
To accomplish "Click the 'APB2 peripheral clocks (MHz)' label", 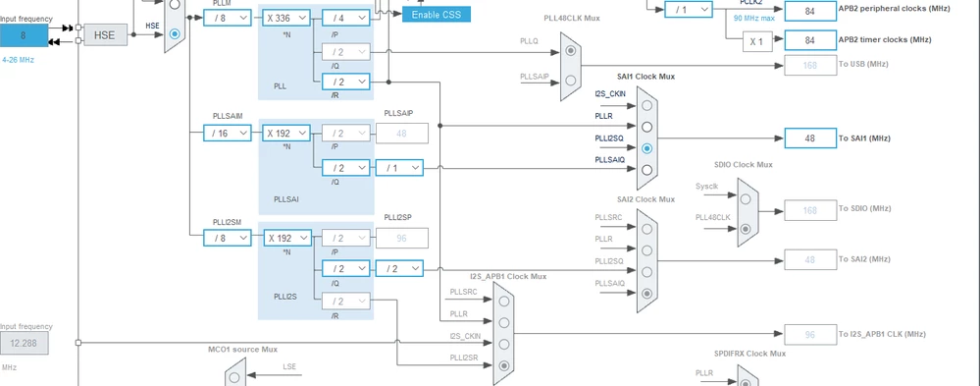I will click(x=894, y=9).
